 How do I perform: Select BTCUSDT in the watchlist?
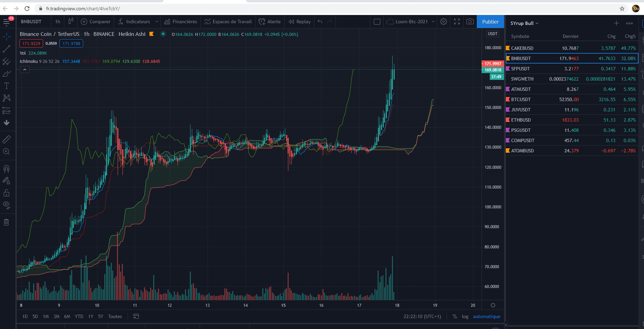572,99
